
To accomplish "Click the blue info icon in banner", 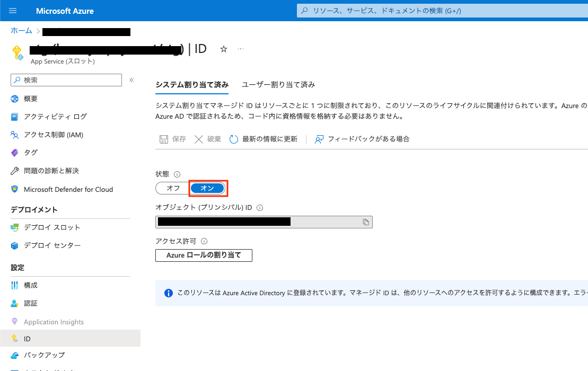I will (x=169, y=293).
